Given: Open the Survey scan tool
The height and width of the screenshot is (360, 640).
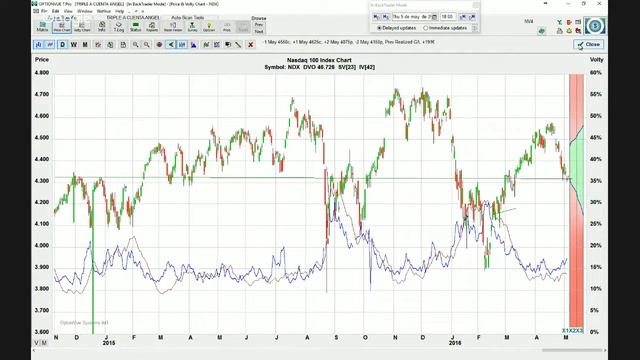Looking at the screenshot, I should [x=192, y=27].
